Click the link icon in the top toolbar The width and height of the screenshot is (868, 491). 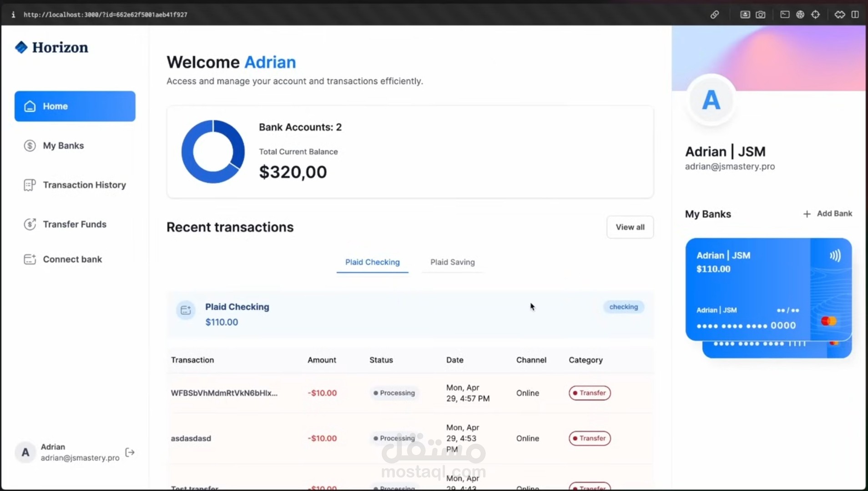pos(714,14)
